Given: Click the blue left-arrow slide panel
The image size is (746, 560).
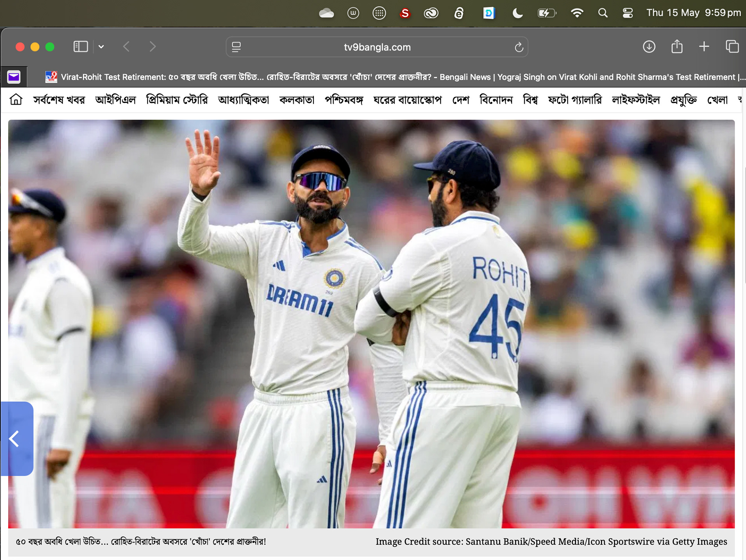Looking at the screenshot, I should [17, 438].
